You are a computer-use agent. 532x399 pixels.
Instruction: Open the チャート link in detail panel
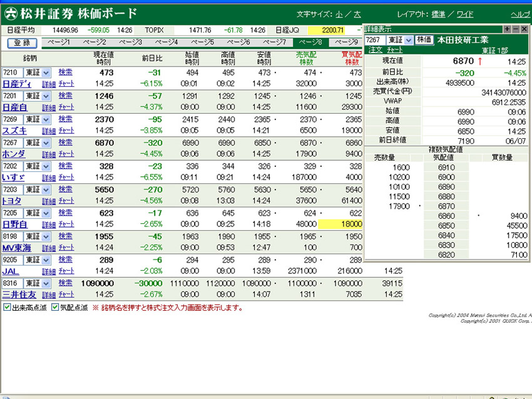[394, 50]
